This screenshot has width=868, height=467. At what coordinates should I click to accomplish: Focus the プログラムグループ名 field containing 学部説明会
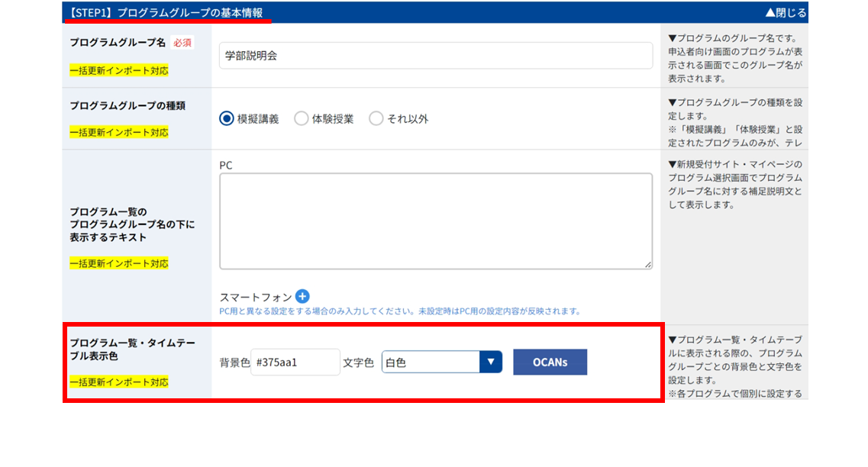click(x=436, y=56)
